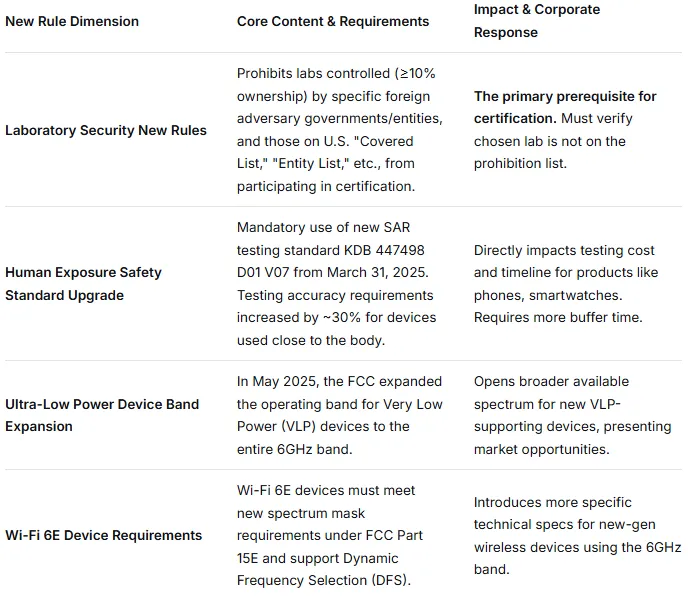Select 'Laboratory Security New Rules' row title
This screenshot has height=596, width=688.
click(x=106, y=130)
